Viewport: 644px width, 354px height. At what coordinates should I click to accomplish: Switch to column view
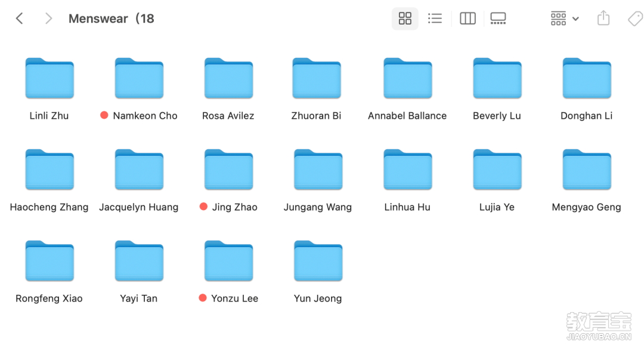tap(467, 19)
